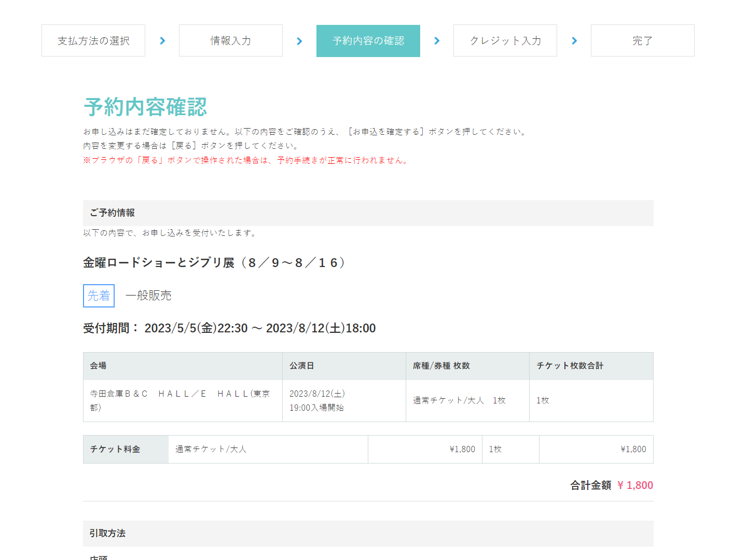Click the date cell 2023/8/12(土)
747x560 pixels.
pyautogui.click(x=344, y=401)
